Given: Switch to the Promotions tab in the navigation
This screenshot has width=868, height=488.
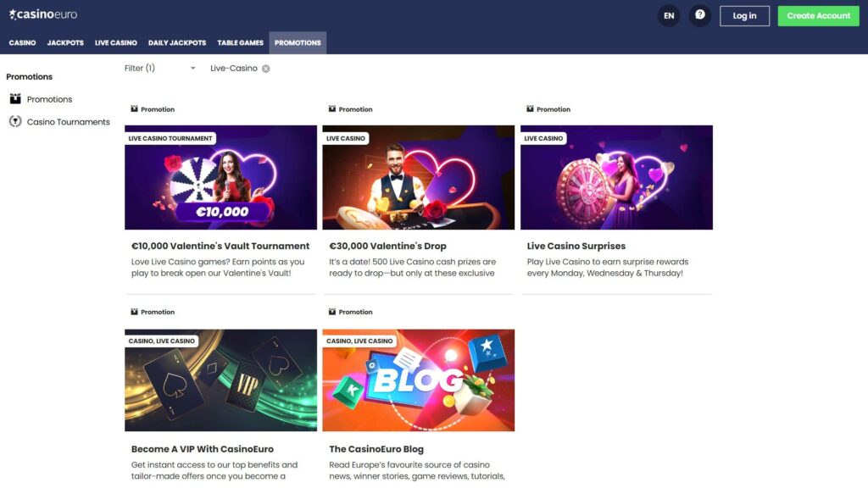Looking at the screenshot, I should click(298, 42).
